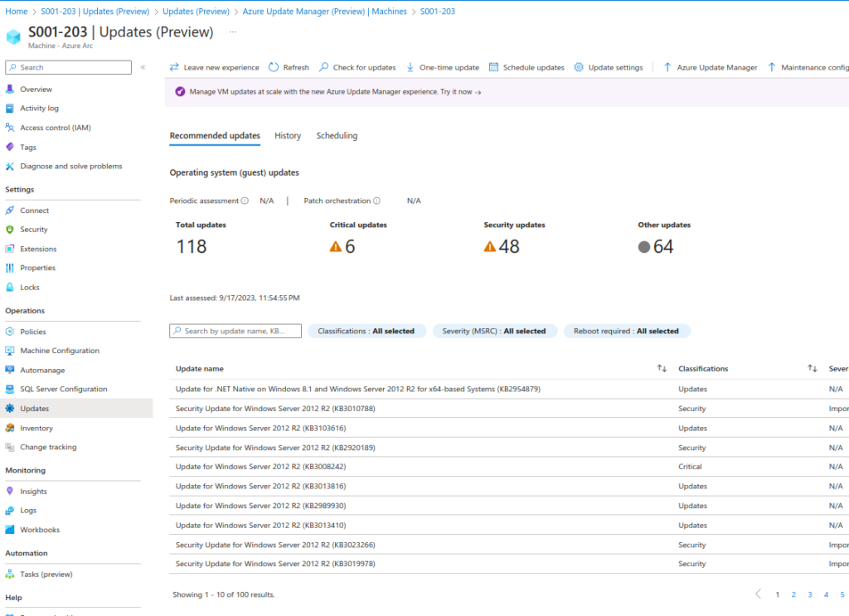
Task: Show Patch orchestration info tooltip icon
Action: pyautogui.click(x=377, y=201)
